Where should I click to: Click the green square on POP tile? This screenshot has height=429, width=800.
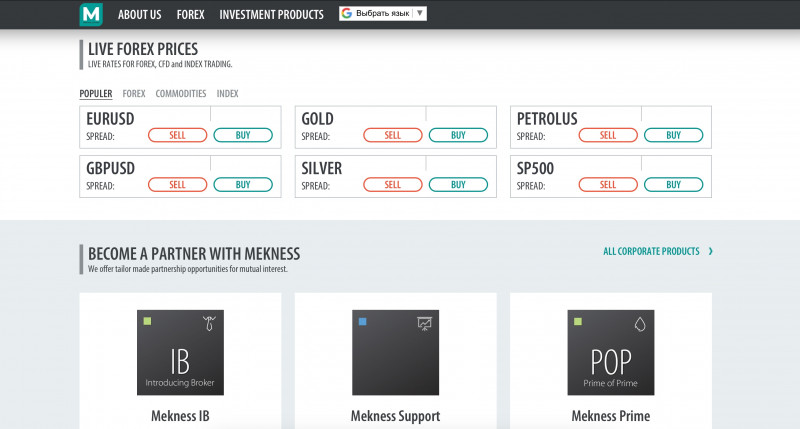pos(578,321)
